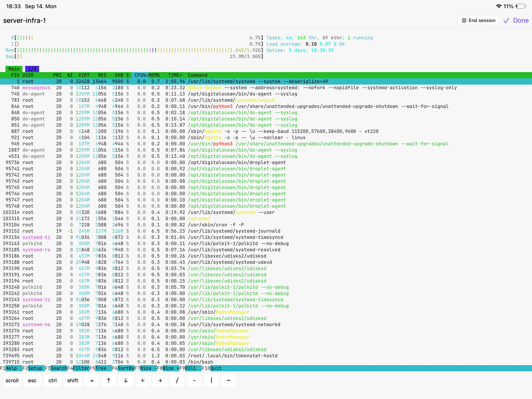This screenshot has width=532, height=399.
Task: Tap the tab key icon
Action: (x=91, y=380)
